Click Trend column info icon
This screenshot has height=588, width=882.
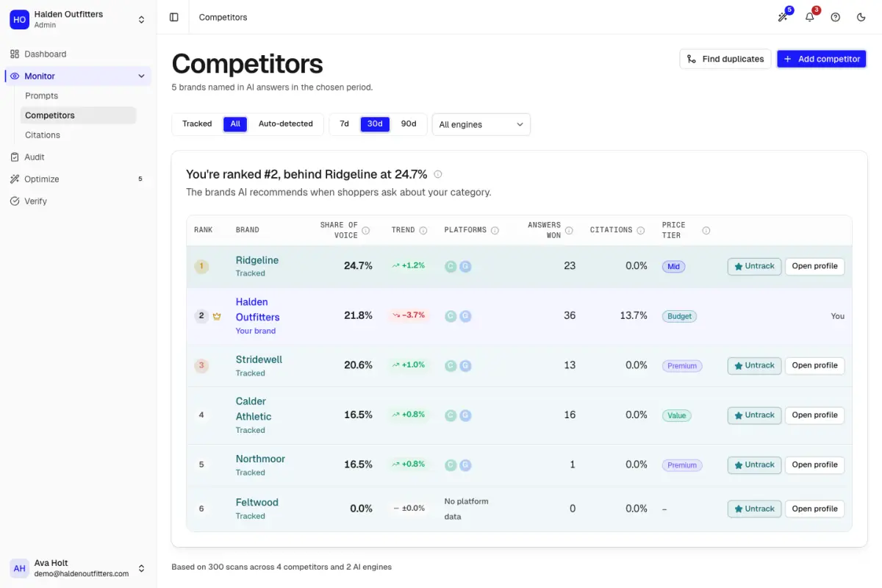pos(423,230)
